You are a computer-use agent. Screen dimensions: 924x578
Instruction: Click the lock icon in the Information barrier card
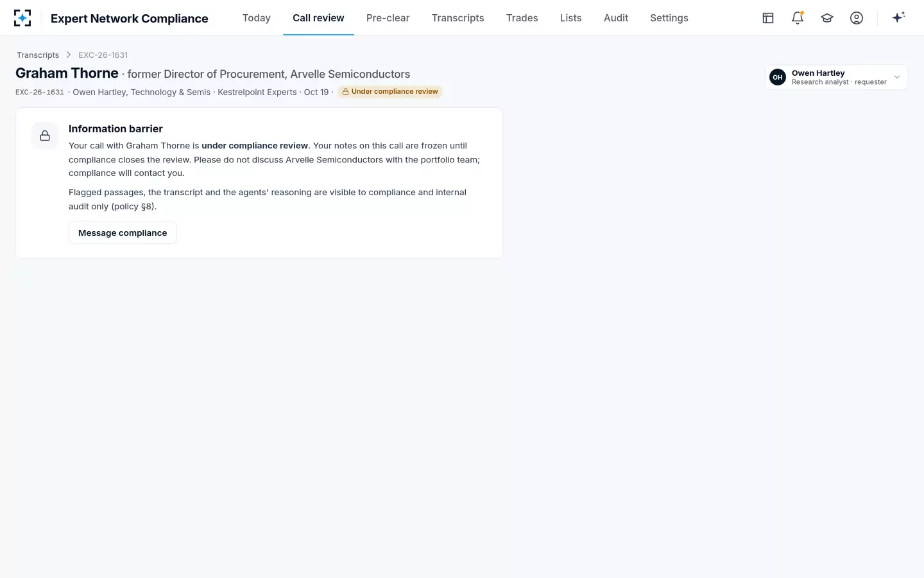(45, 136)
